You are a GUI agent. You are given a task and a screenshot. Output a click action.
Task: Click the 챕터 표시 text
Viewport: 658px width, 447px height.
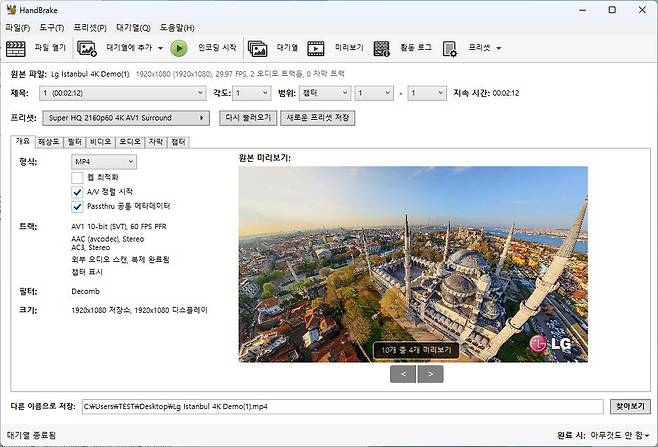click(x=87, y=272)
